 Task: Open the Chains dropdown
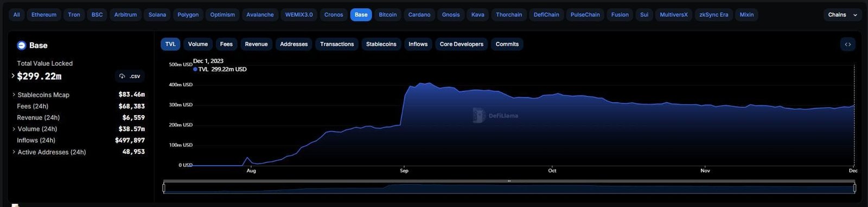(843, 15)
